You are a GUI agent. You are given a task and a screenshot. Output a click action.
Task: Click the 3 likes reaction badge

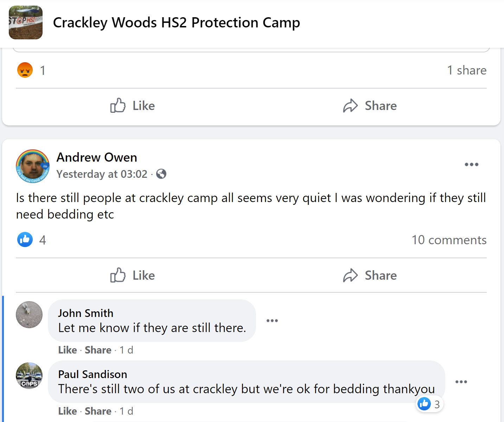pos(429,404)
